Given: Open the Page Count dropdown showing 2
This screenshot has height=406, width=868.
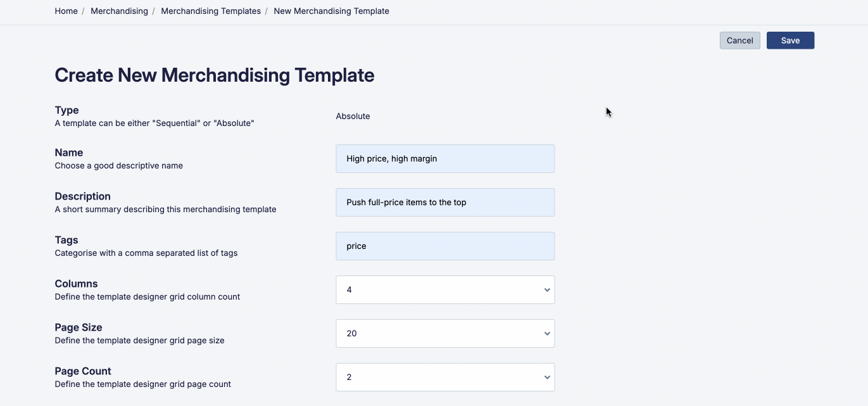Looking at the screenshot, I should click(445, 377).
